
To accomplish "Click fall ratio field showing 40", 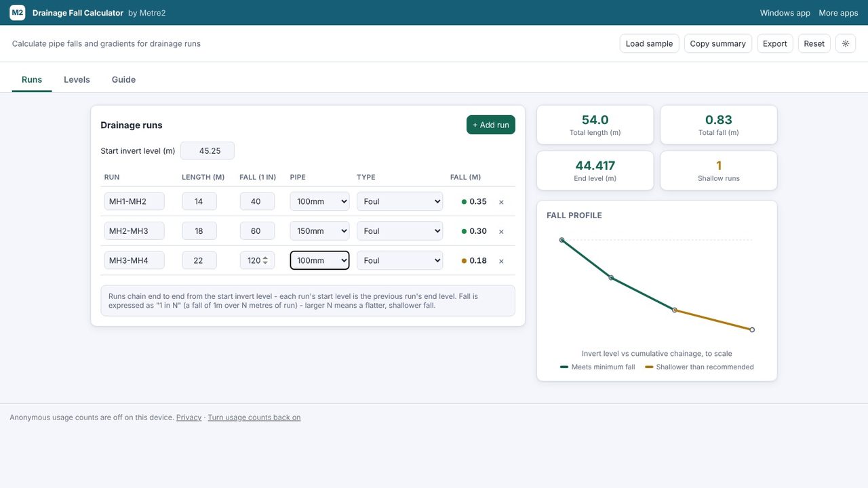I will click(257, 201).
